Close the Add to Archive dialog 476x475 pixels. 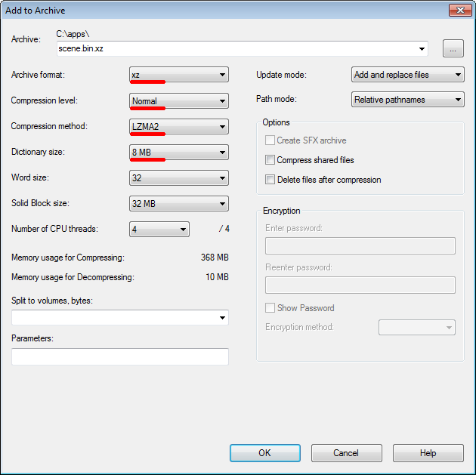pos(459,10)
